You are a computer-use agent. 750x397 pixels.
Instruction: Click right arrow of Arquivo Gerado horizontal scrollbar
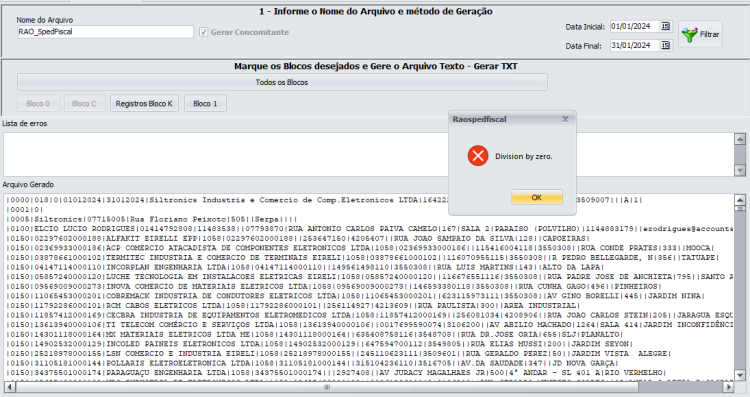coord(728,386)
